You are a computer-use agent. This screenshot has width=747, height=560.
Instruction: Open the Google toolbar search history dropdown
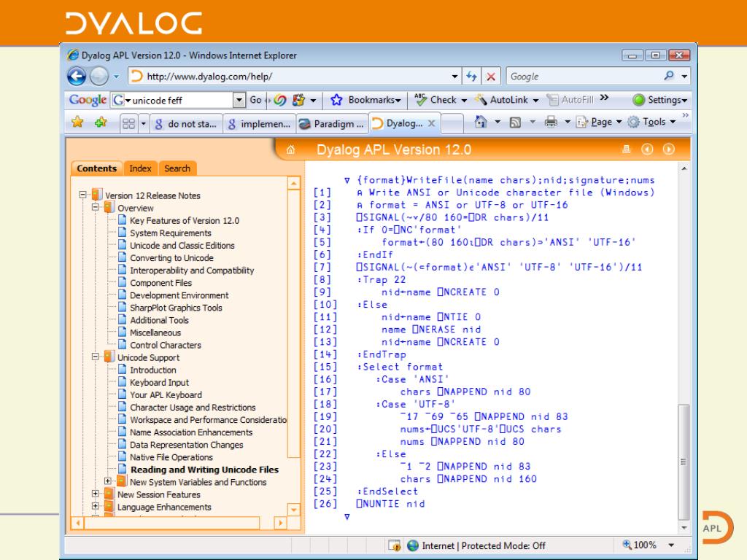(239, 100)
